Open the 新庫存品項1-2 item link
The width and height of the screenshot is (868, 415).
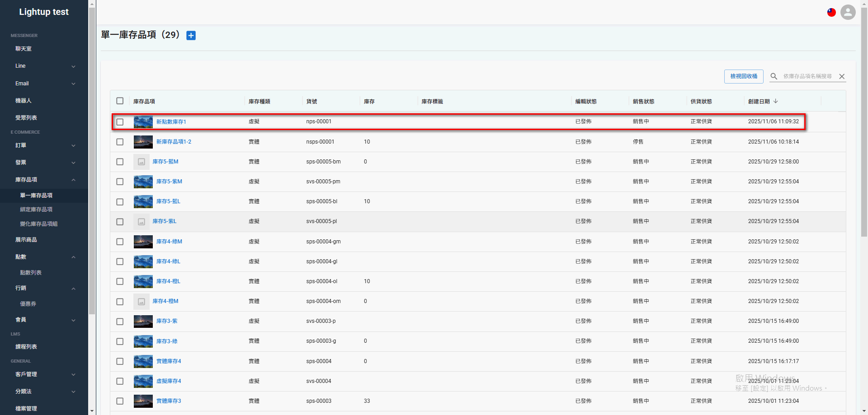[174, 142]
